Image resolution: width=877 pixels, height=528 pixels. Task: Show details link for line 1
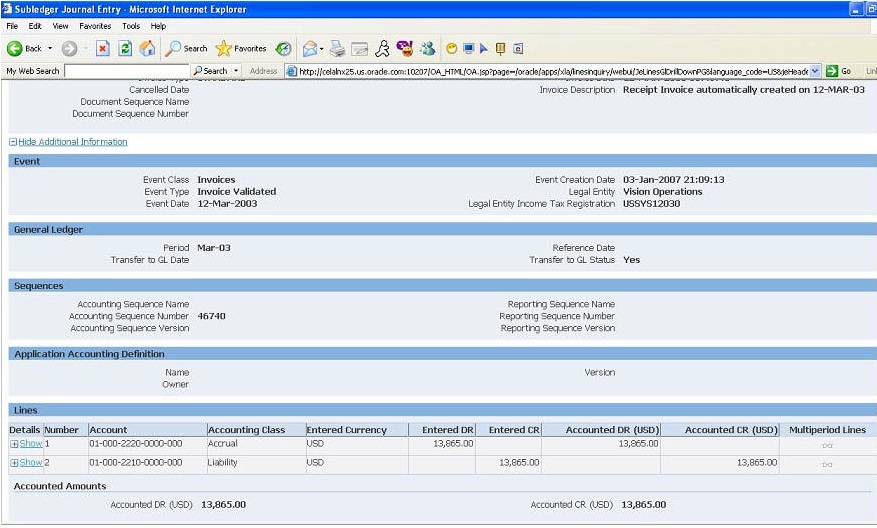[x=31, y=444]
